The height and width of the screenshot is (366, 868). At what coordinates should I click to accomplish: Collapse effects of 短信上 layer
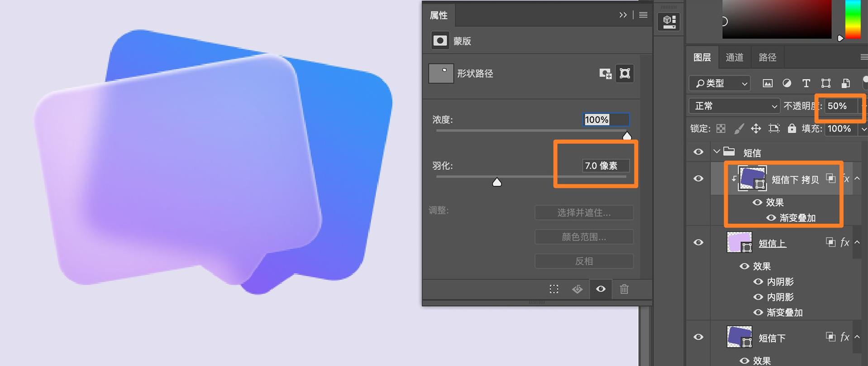click(857, 242)
